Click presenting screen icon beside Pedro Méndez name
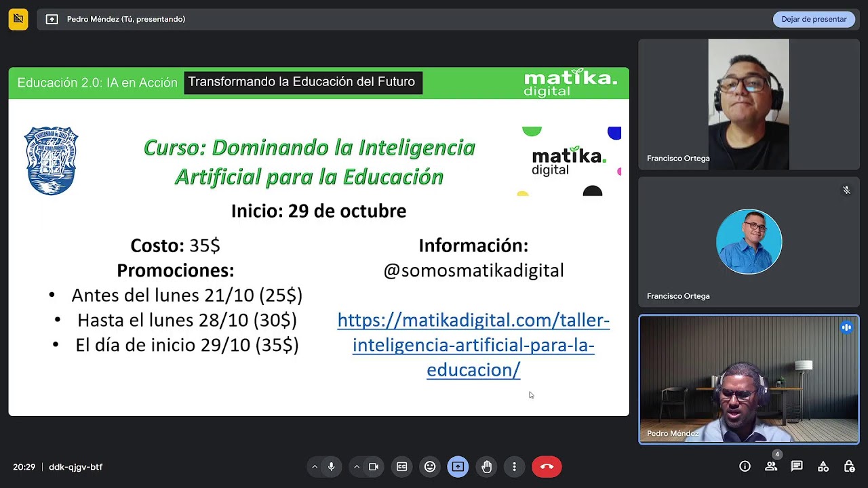Screen dimensions: 868x488 click(x=52, y=19)
